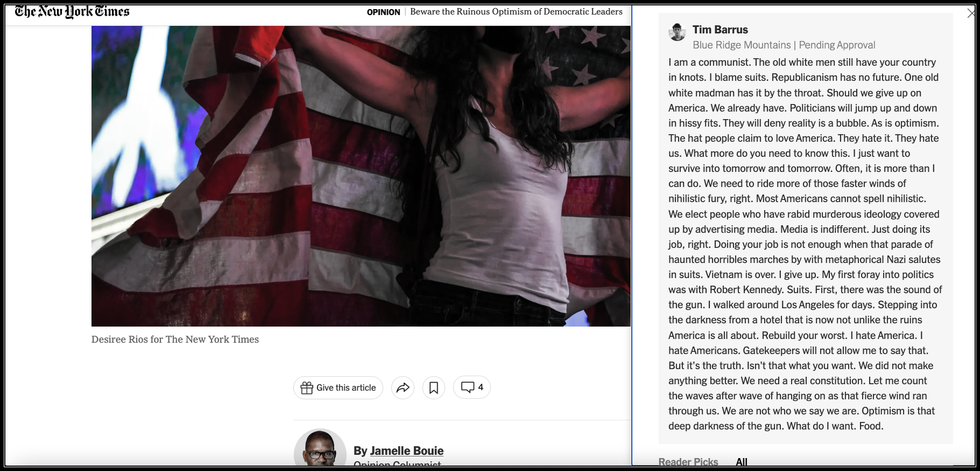Image resolution: width=980 pixels, height=471 pixels.
Task: Switch to the Reader Picks tab
Action: coord(688,461)
